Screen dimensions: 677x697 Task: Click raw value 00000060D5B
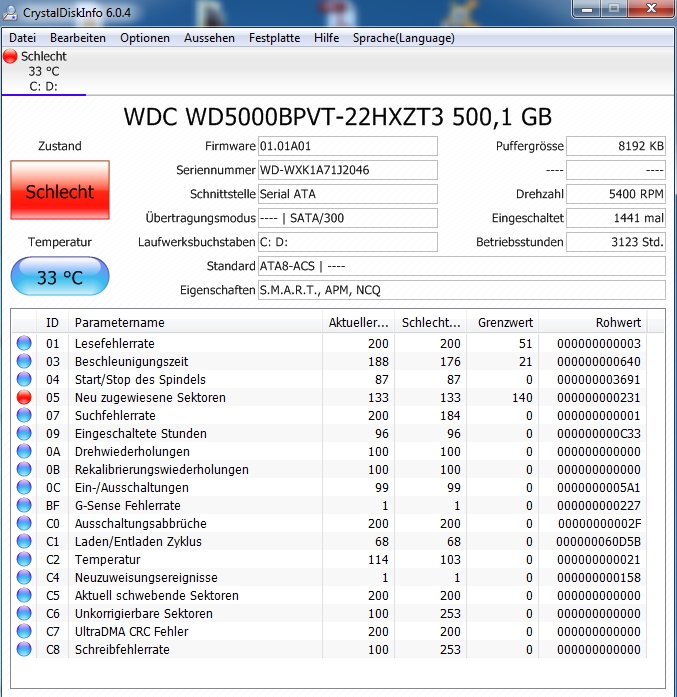pyautogui.click(x=598, y=541)
